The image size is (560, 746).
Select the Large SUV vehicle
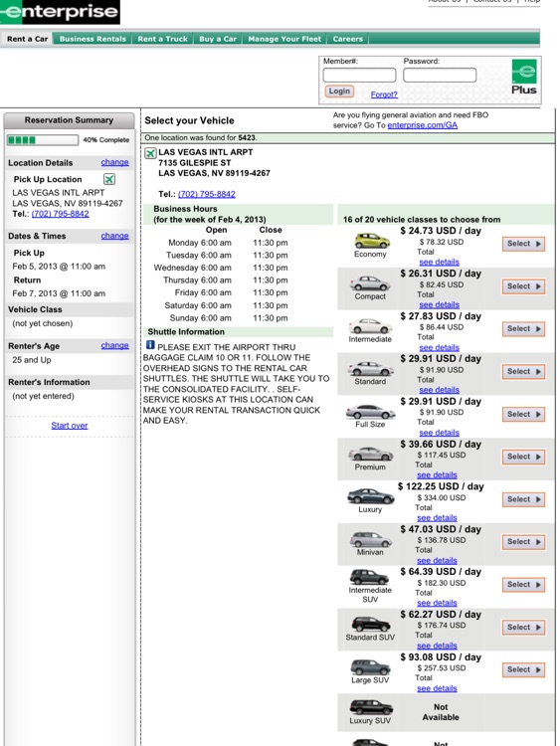pyautogui.click(x=523, y=669)
